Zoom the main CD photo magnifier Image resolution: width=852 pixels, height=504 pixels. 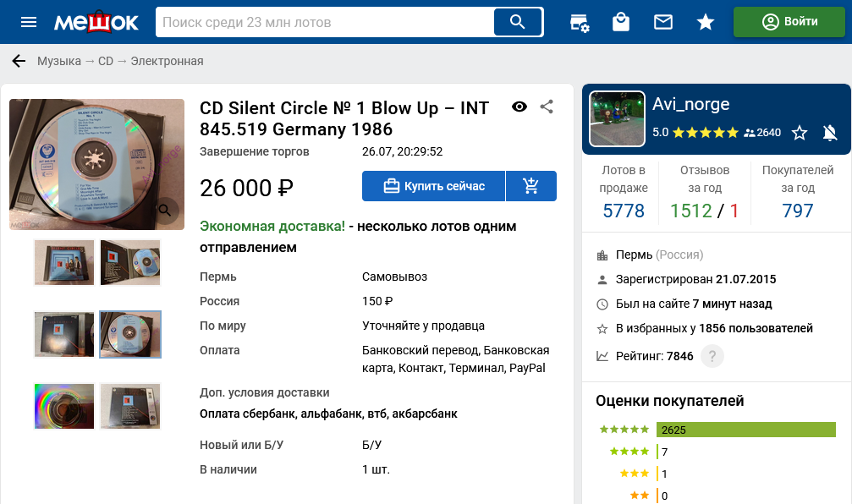click(165, 210)
